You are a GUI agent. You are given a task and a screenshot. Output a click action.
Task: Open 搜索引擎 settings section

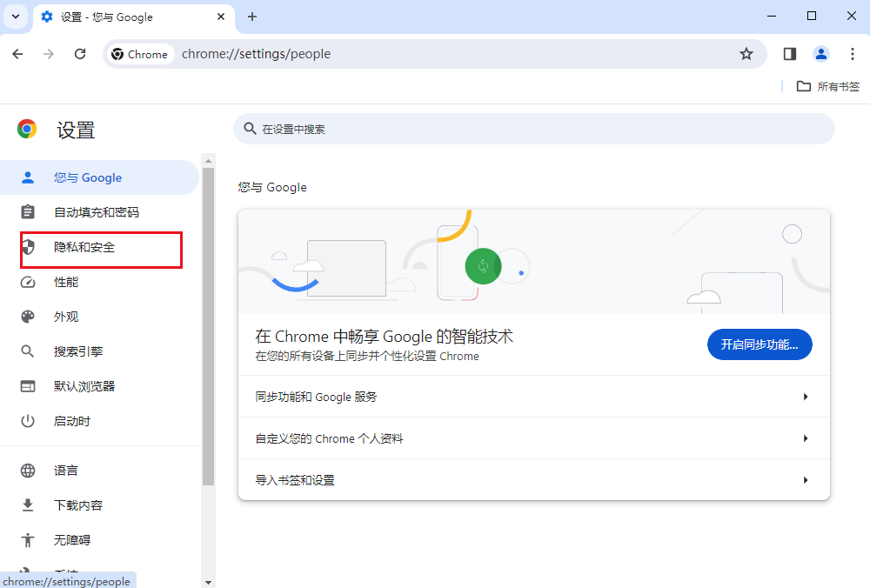(x=99, y=351)
